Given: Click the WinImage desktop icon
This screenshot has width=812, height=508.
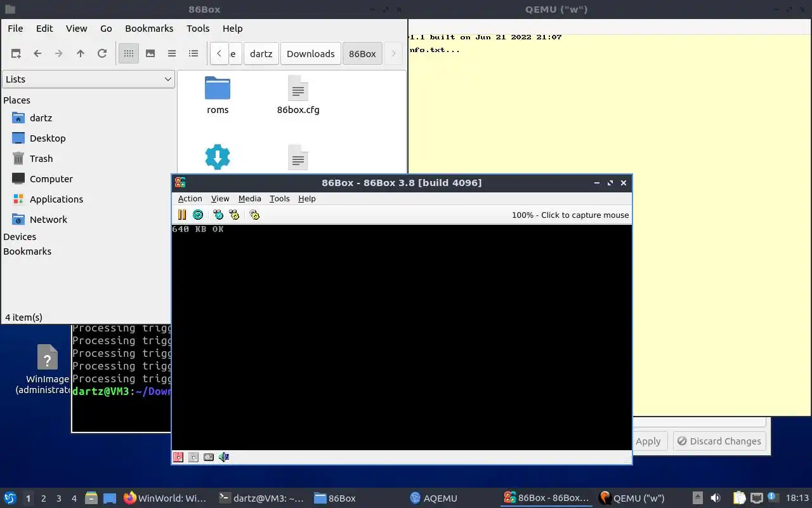Looking at the screenshot, I should click(48, 370).
